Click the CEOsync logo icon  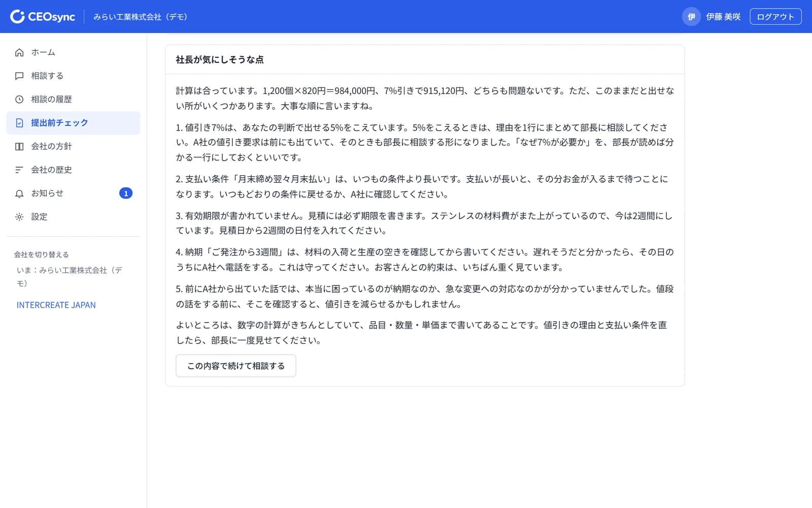pos(17,17)
